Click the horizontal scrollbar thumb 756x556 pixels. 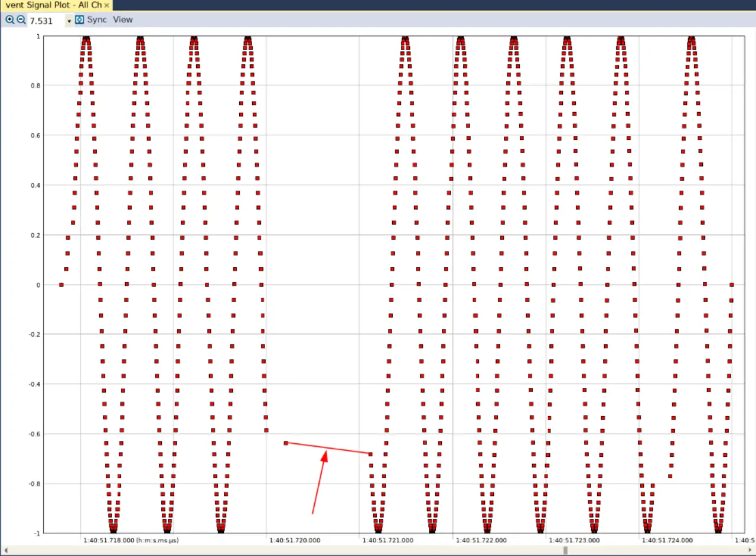565,550
